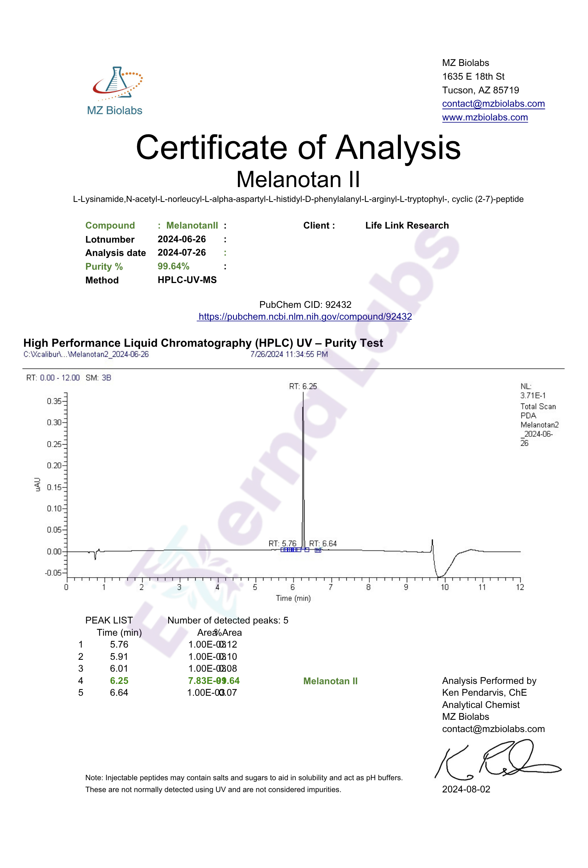The image size is (588, 868).
Task: Click the signature date 2024-08-02
Action: click(x=466, y=789)
